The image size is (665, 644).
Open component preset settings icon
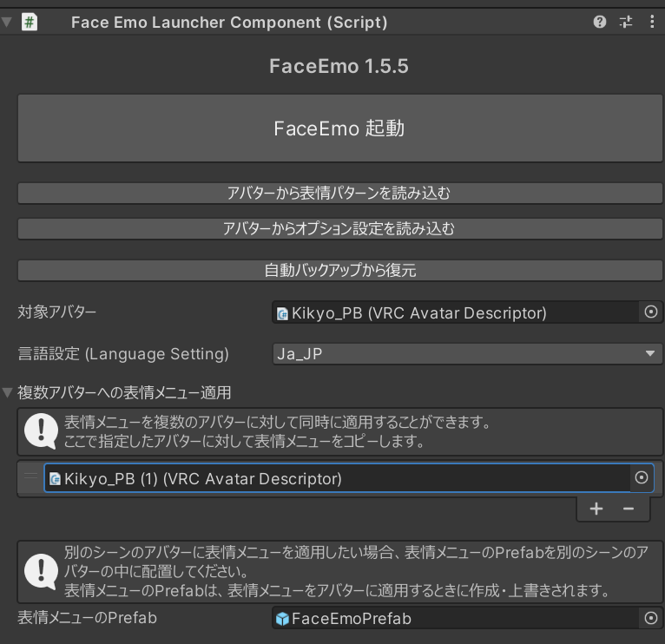click(626, 22)
